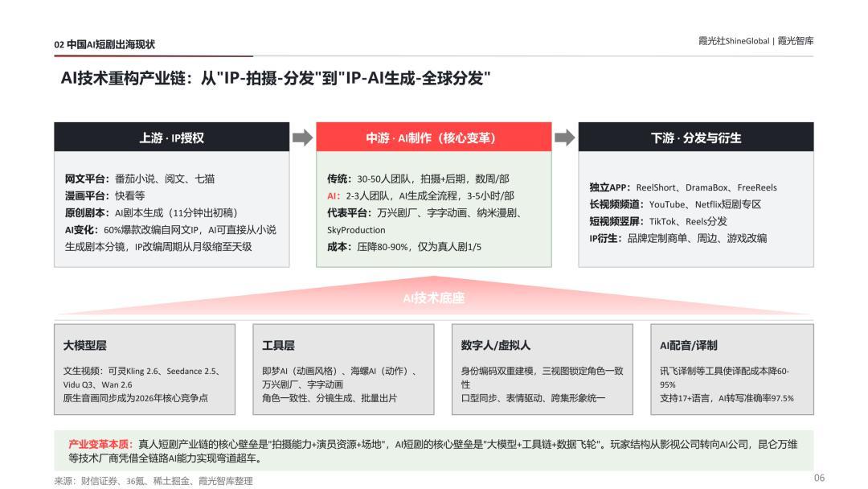Click the 'AI变化：60%爆款改编自网文IP' line
This screenshot has height=489, width=868.
[170, 230]
